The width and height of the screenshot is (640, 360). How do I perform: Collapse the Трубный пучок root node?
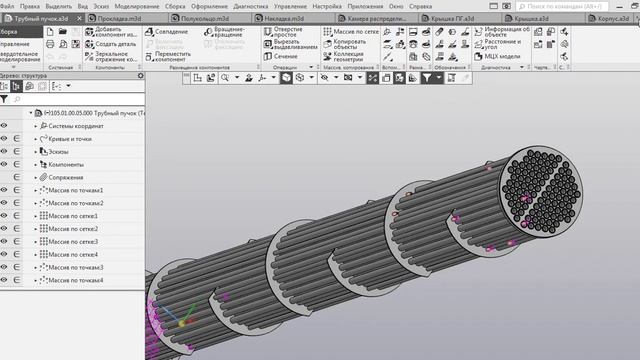click(31, 113)
